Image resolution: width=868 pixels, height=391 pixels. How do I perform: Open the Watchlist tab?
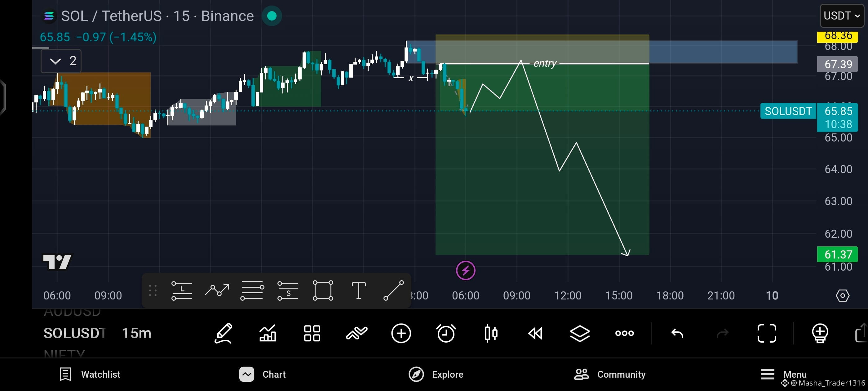(90, 374)
